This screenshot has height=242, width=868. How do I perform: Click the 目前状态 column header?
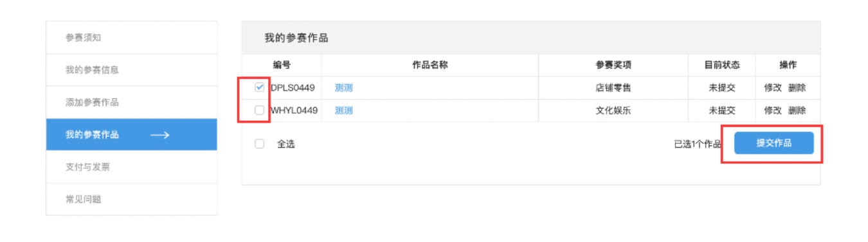click(x=722, y=65)
